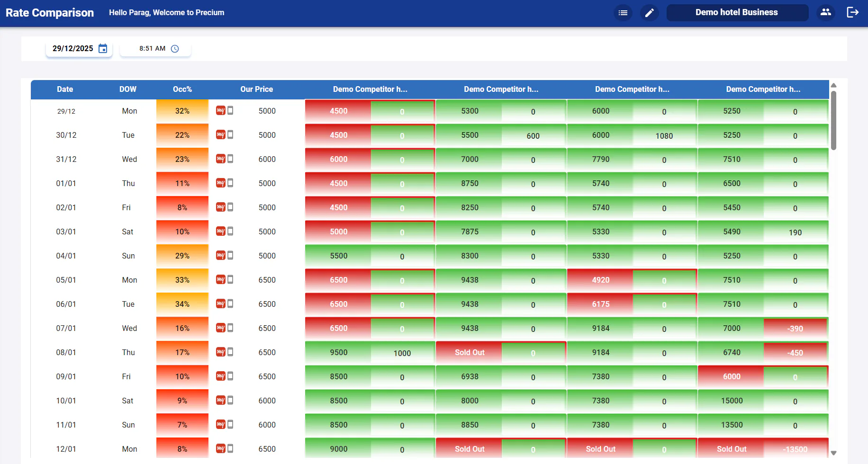Click the 7875 competitor price

pyautogui.click(x=470, y=232)
